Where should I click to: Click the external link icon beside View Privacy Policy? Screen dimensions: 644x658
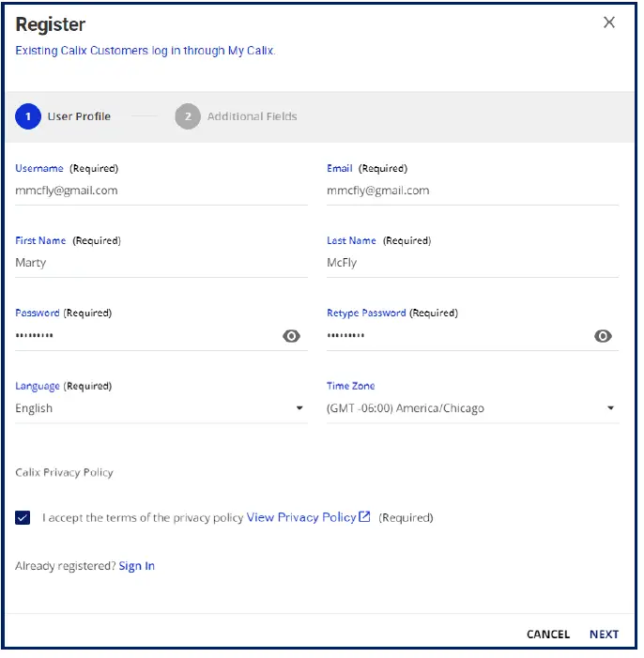pos(365,516)
